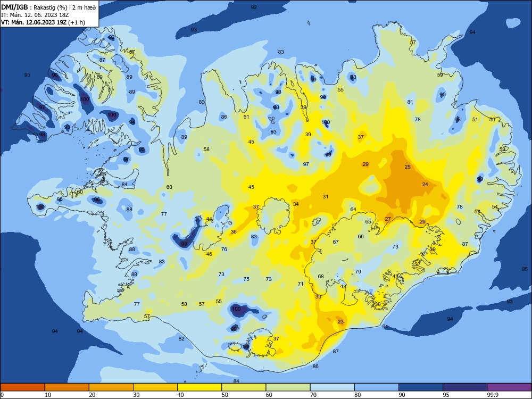
Task: Pick the 60–70 light green legend swatch
Action: (288, 387)
